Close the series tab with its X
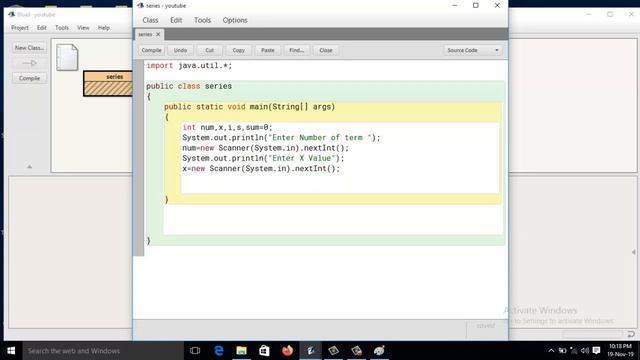Screen dimensions: 640x360 pos(158,35)
